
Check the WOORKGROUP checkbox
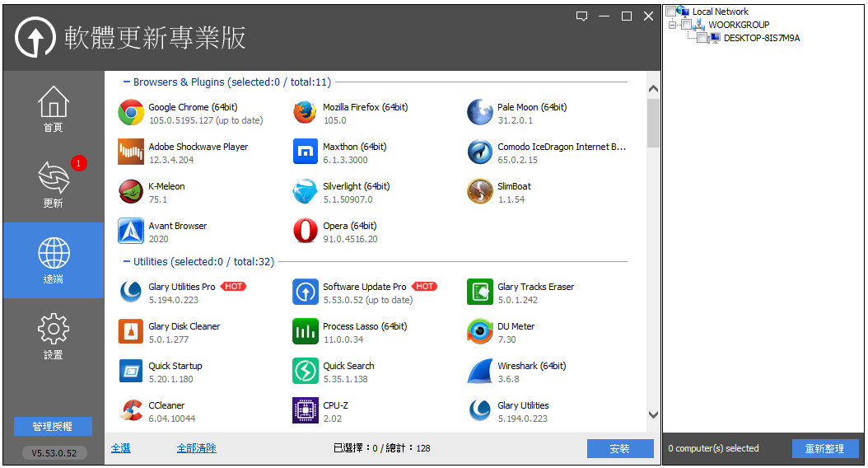click(687, 25)
